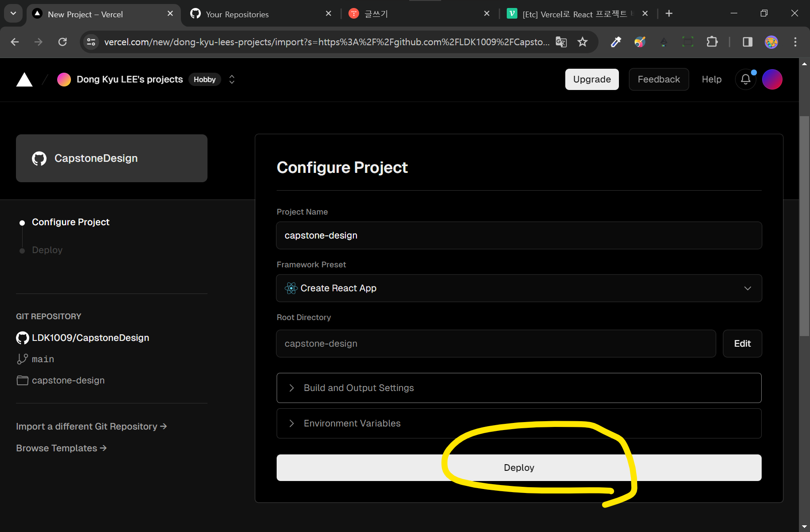Reload the page
The image size is (810, 532).
pyautogui.click(x=63, y=42)
